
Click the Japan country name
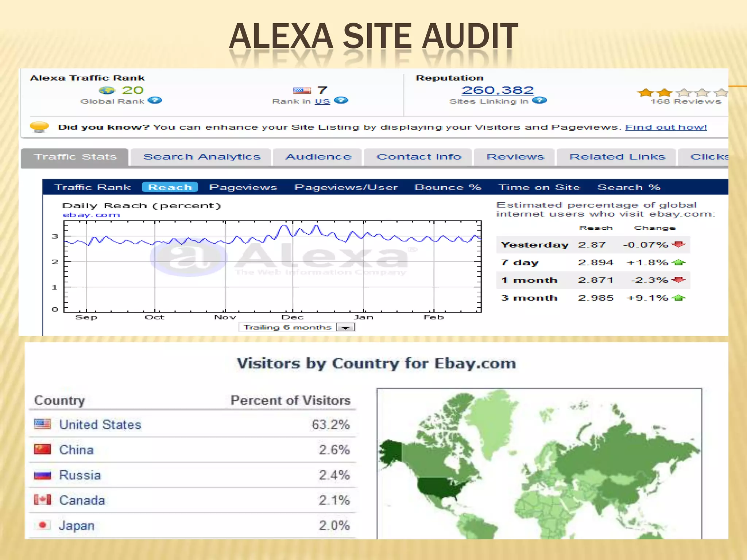tap(77, 525)
